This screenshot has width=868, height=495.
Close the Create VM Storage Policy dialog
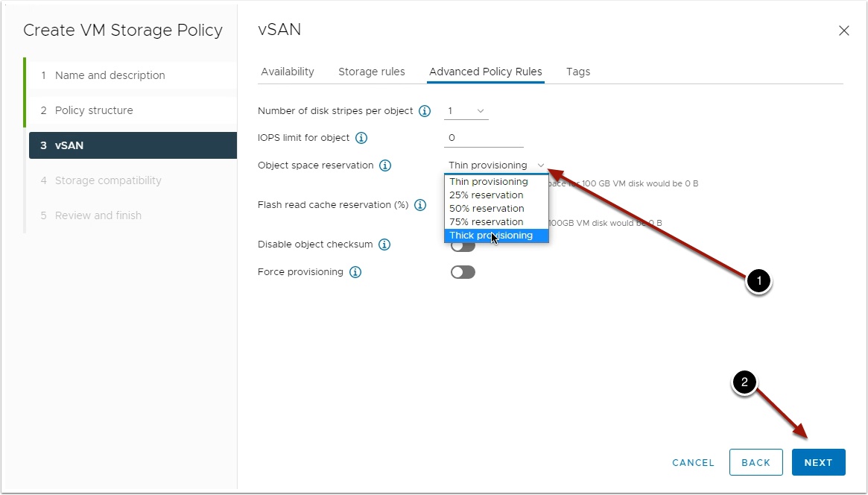tap(843, 31)
